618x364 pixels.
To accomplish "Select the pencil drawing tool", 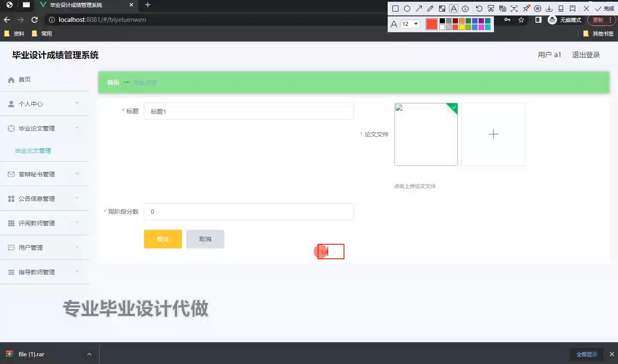I will 430,9.
